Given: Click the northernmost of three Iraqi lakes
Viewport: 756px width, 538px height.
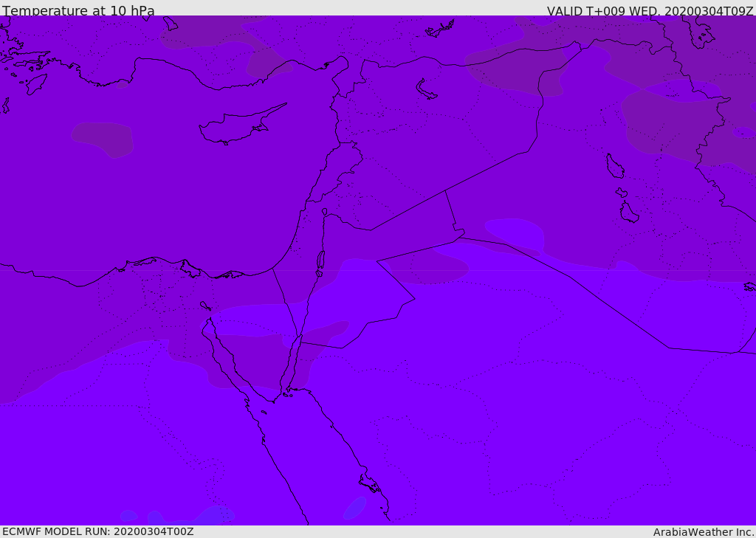Looking at the screenshot, I should tap(614, 166).
